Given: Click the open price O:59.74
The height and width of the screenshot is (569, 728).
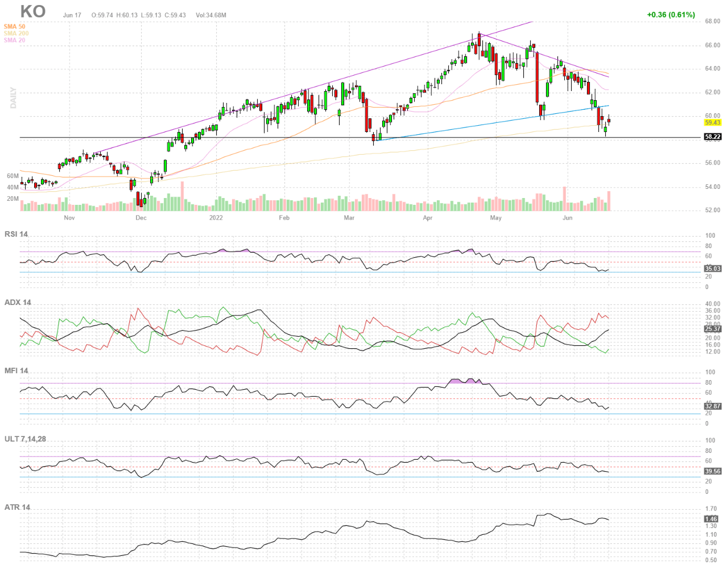Looking at the screenshot, I should coord(102,15).
